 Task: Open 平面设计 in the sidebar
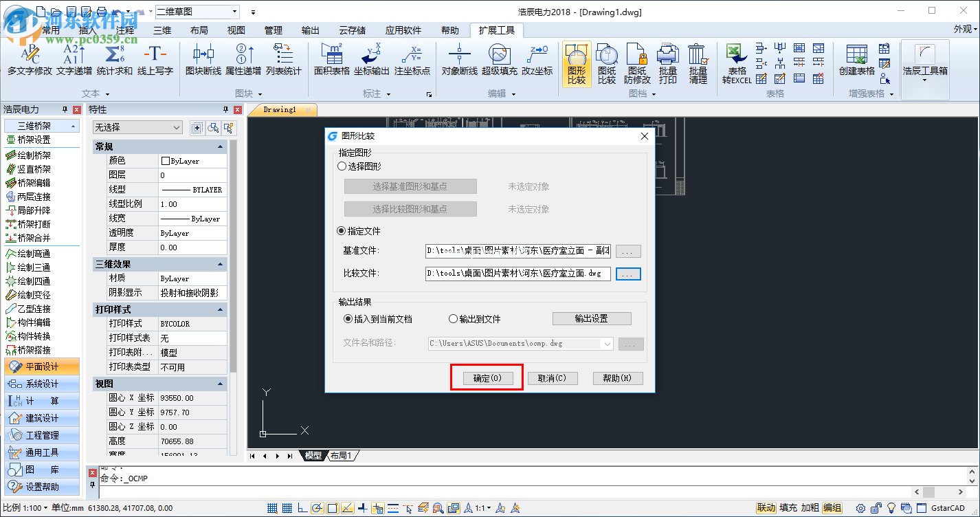click(42, 366)
